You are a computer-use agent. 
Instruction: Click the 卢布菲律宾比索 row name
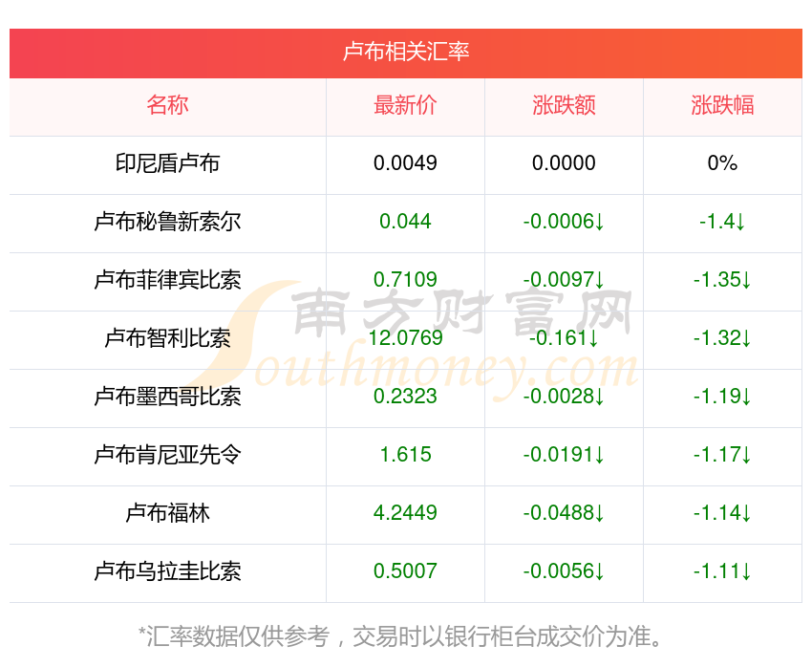pyautogui.click(x=167, y=280)
